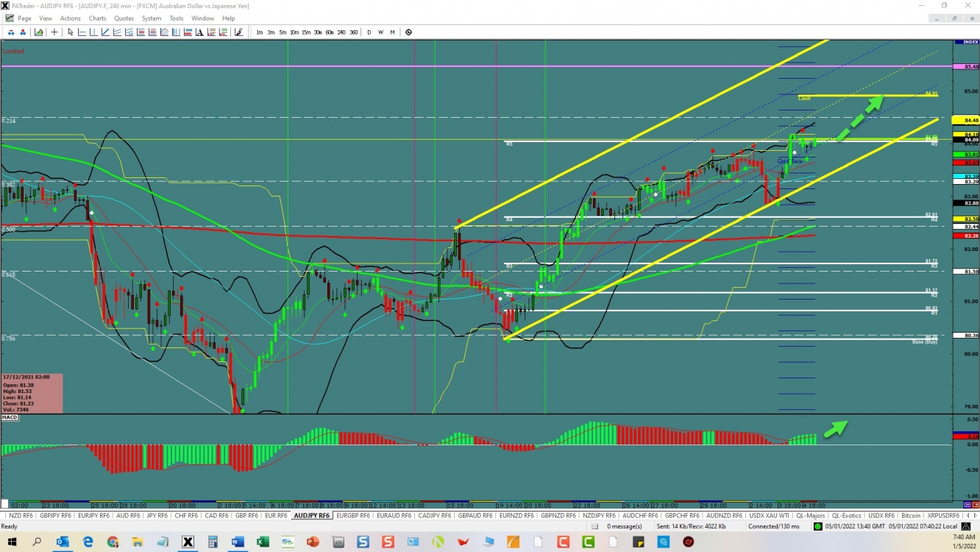Open Chrome from the taskbar
980x552 pixels.
coord(113,542)
